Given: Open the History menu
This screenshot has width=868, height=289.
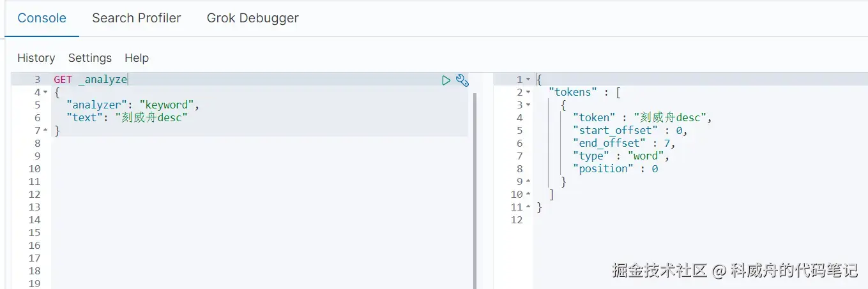Looking at the screenshot, I should click(36, 58).
